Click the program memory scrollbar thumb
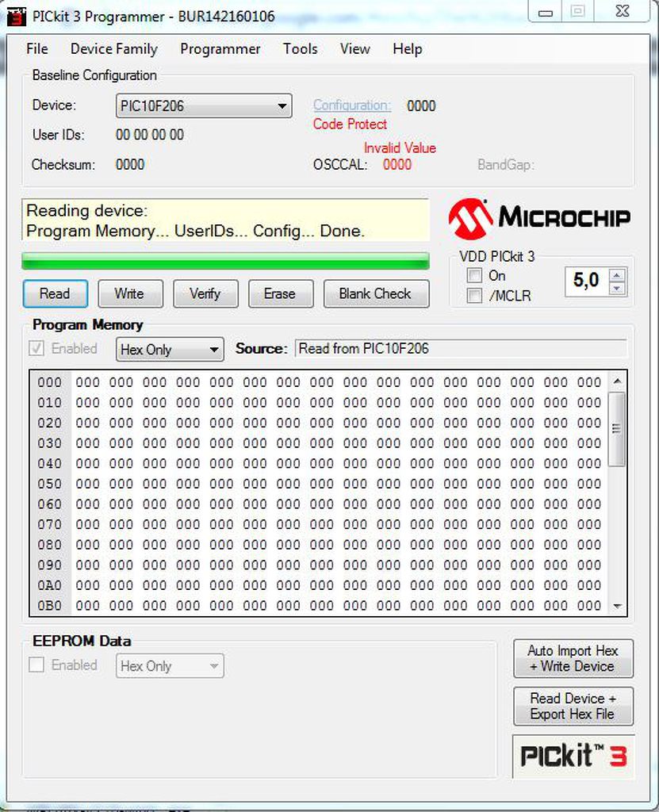659x812 pixels. (616, 429)
